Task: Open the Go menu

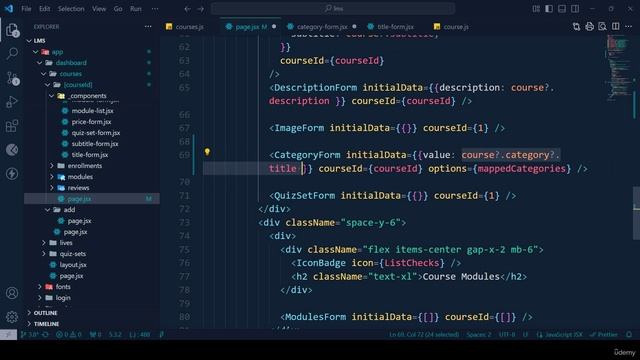Action: pos(118,9)
